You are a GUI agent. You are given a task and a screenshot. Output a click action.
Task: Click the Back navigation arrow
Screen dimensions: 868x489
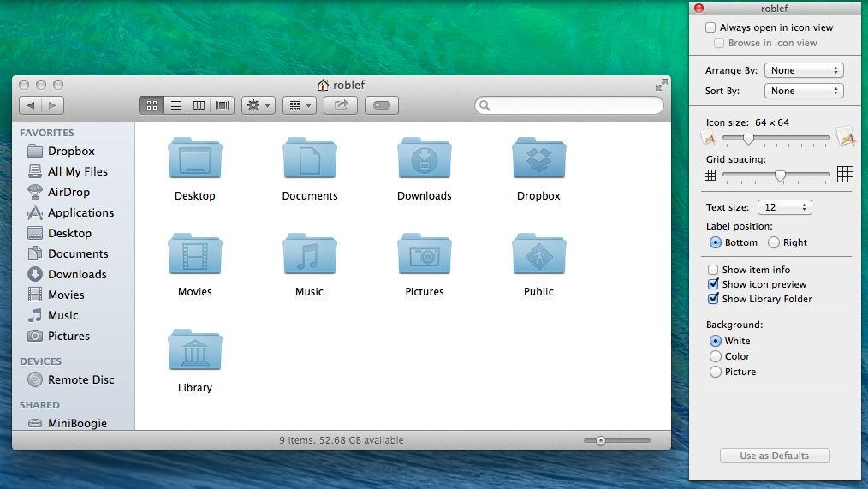coord(31,105)
